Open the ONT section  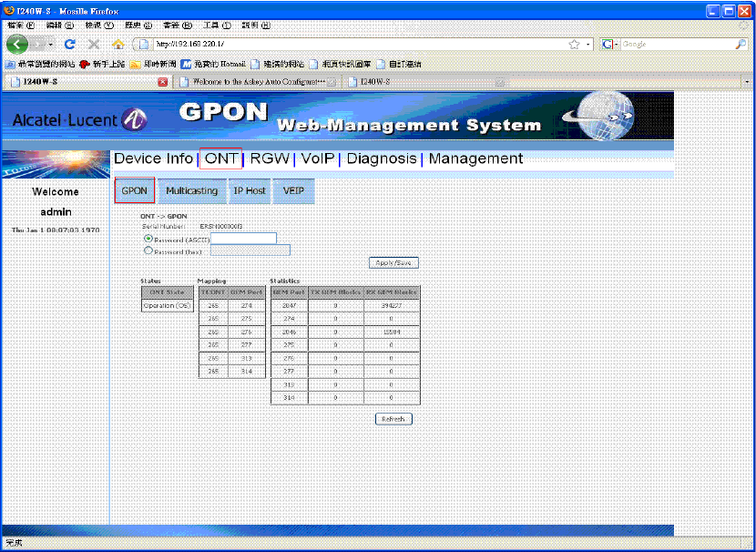[220, 158]
